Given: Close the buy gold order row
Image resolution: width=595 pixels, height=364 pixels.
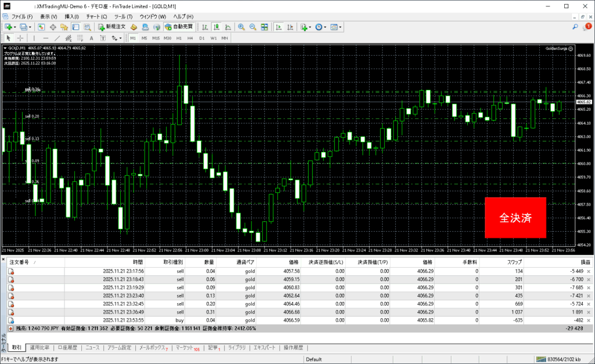Looking at the screenshot, I should pos(589,320).
